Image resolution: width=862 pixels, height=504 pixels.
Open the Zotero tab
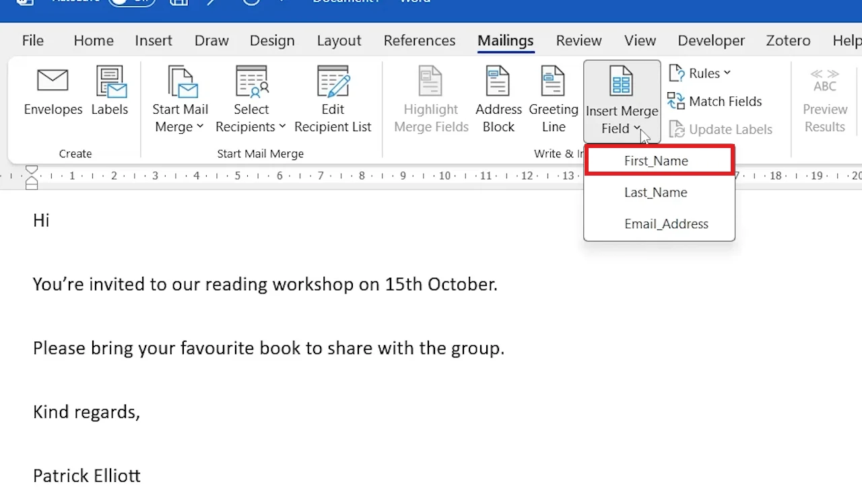click(x=788, y=40)
